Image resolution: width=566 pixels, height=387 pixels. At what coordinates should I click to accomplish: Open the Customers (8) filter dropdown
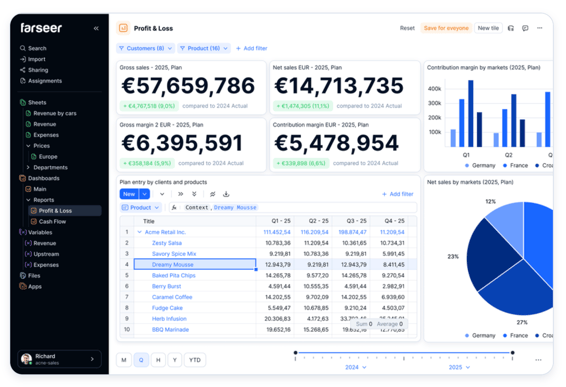145,48
